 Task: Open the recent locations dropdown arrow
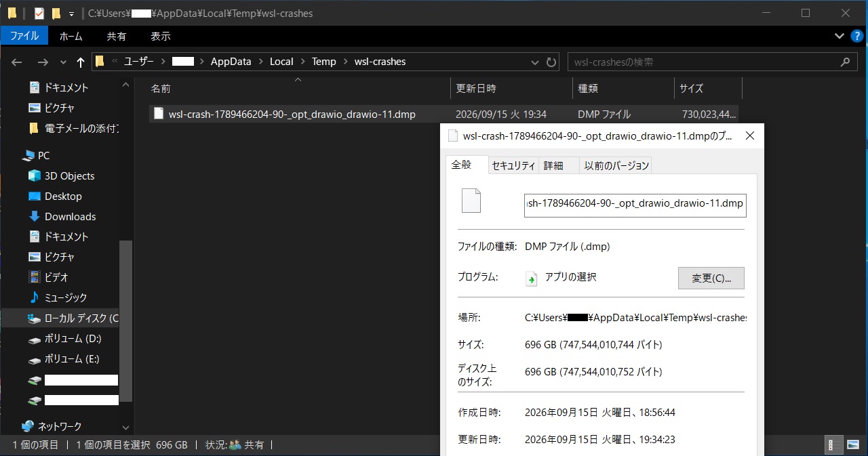click(x=63, y=62)
